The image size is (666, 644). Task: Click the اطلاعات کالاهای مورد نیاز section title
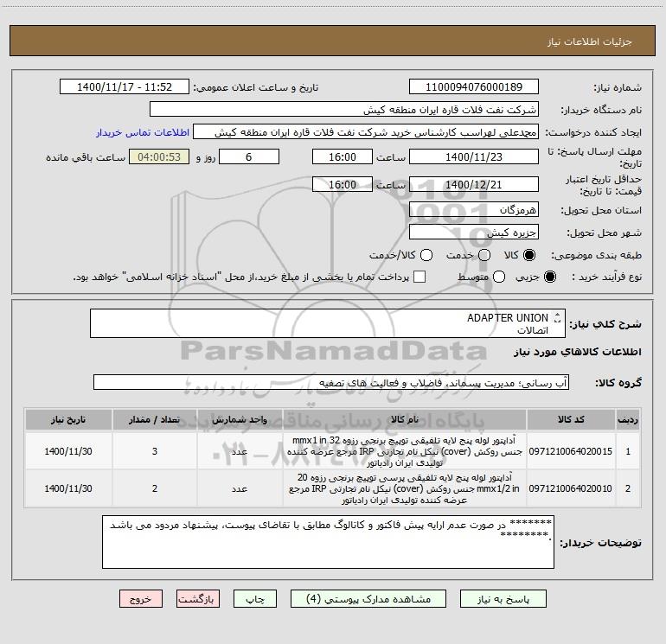[578, 352]
